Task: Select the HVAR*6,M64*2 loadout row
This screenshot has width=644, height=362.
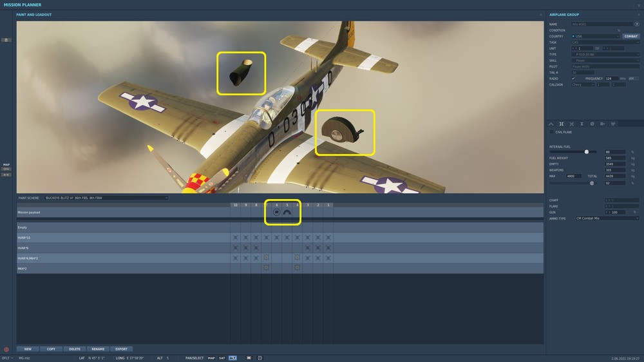Action: tap(280, 258)
